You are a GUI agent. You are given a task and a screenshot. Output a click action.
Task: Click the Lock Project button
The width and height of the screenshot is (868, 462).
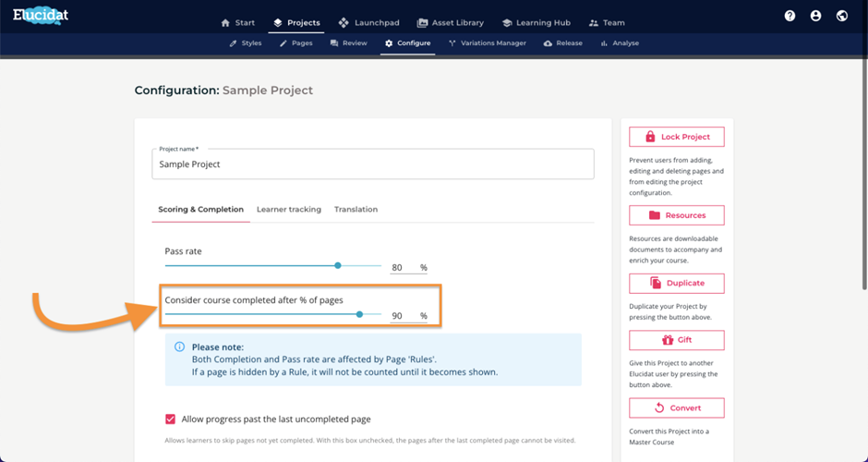[677, 137]
